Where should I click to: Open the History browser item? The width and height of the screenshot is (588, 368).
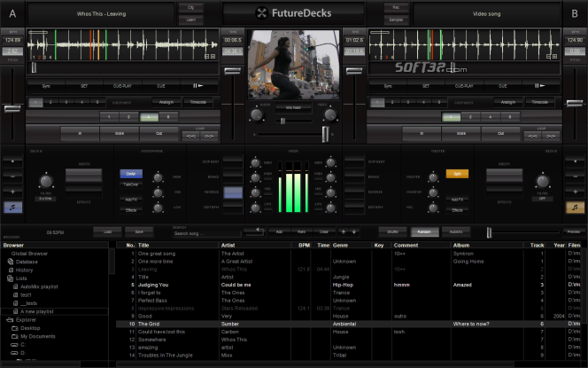point(24,270)
